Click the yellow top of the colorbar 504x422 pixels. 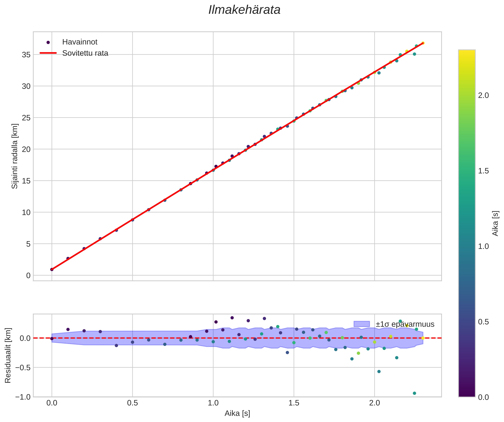point(467,52)
